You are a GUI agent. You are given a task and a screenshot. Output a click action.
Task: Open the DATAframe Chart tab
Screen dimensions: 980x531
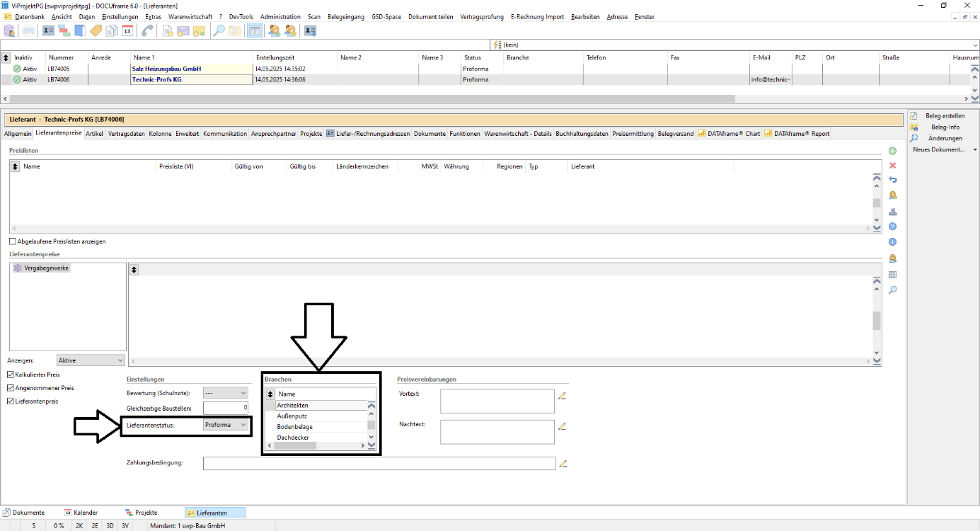click(x=729, y=133)
